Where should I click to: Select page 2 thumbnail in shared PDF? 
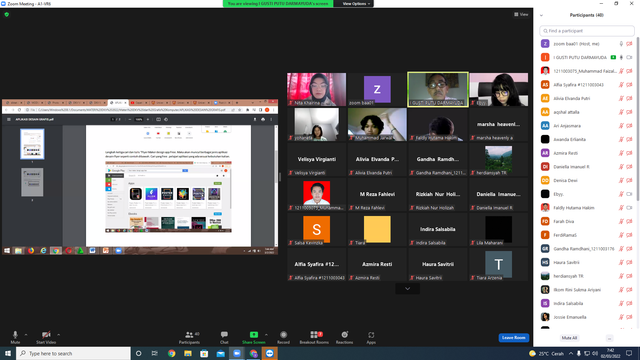pyautogui.click(x=32, y=182)
